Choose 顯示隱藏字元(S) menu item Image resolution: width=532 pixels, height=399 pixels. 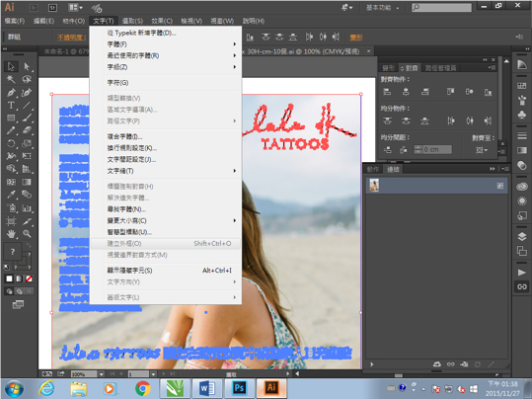click(x=166, y=271)
